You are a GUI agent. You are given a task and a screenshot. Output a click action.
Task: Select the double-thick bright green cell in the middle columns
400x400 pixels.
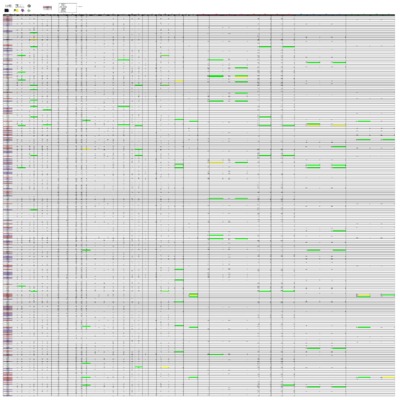click(x=216, y=76)
